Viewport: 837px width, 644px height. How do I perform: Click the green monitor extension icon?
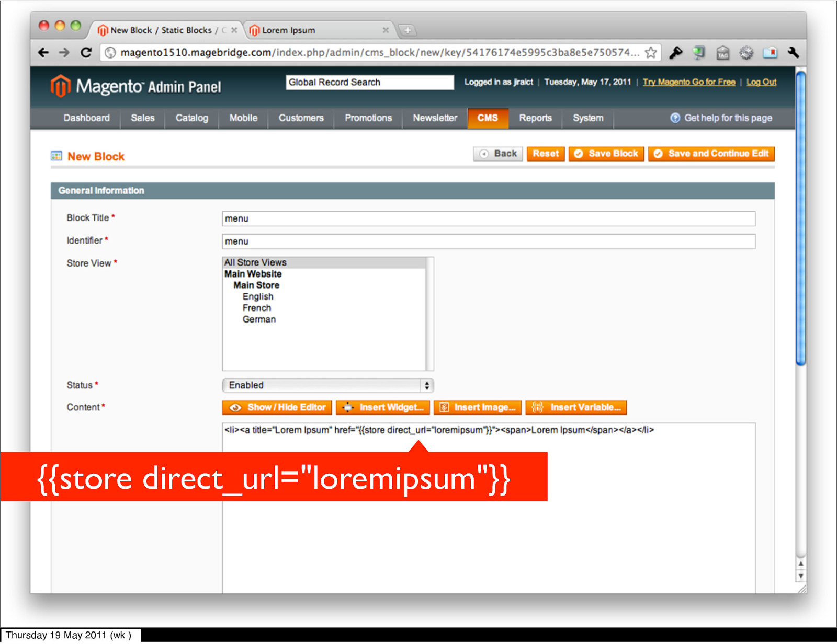point(699,52)
